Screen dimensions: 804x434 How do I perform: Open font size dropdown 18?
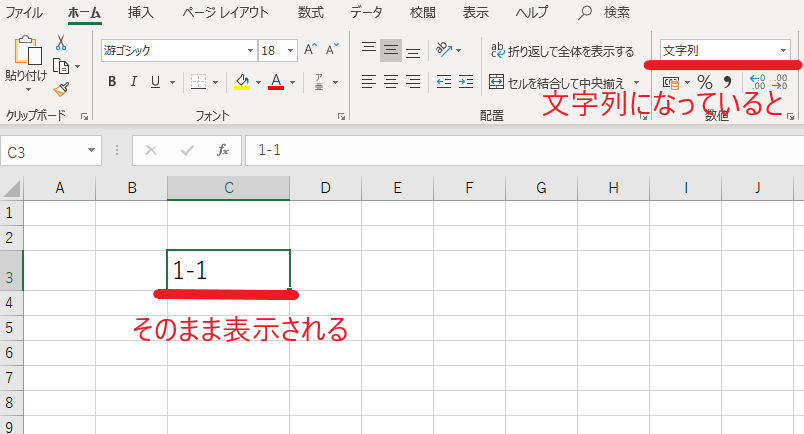click(290, 50)
